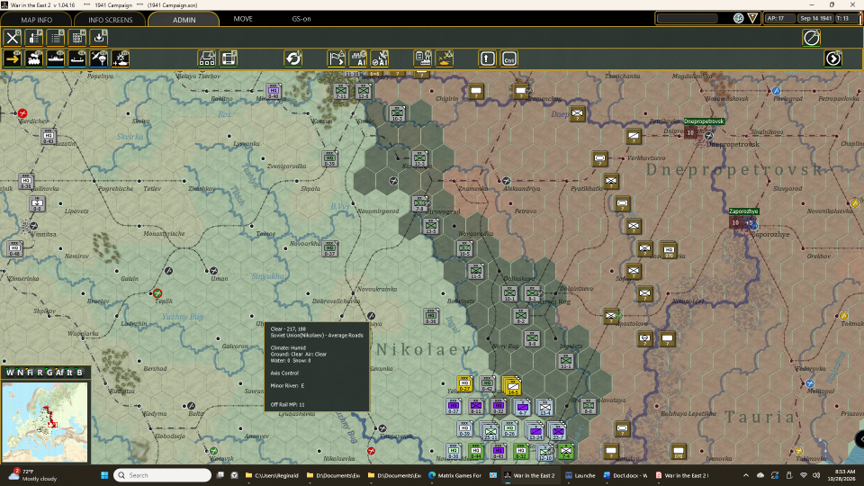The width and height of the screenshot is (864, 486).
Task: Select the yellow arrow move mode
Action: pos(12,58)
